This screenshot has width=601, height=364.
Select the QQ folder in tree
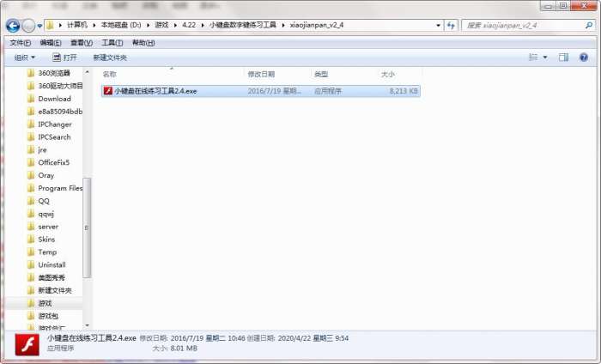click(44, 201)
